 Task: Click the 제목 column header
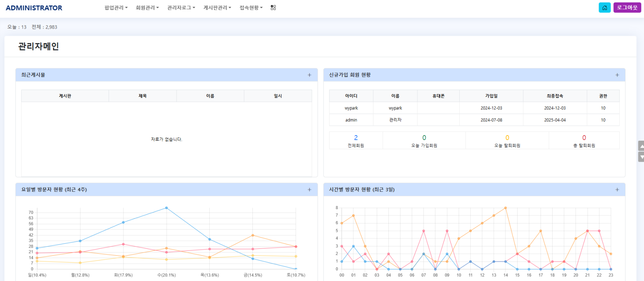pyautogui.click(x=142, y=96)
